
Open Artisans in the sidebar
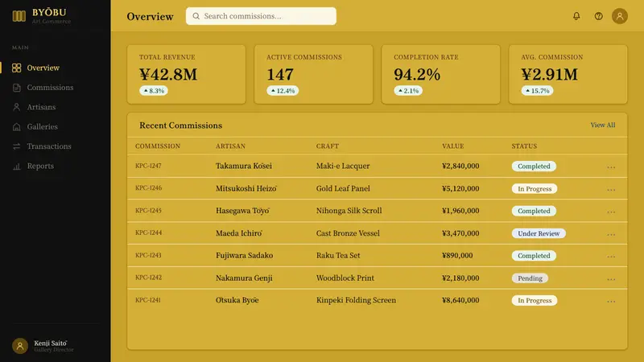point(55,107)
